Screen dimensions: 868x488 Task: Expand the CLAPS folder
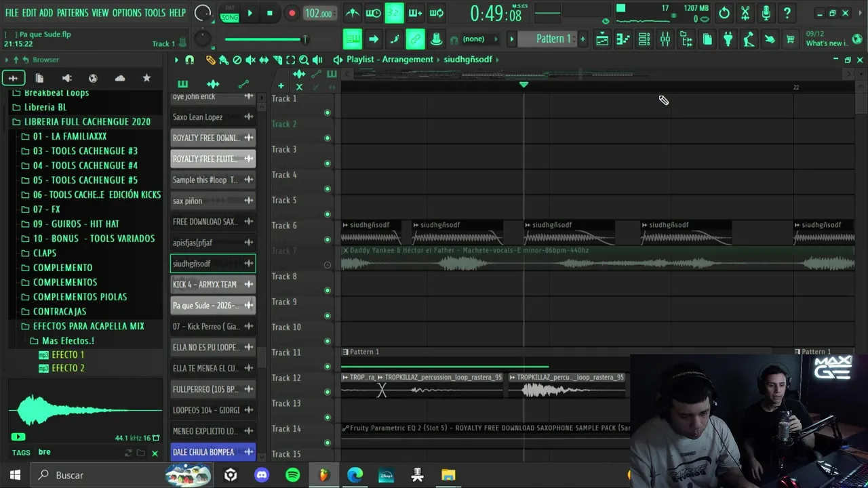tap(45, 253)
